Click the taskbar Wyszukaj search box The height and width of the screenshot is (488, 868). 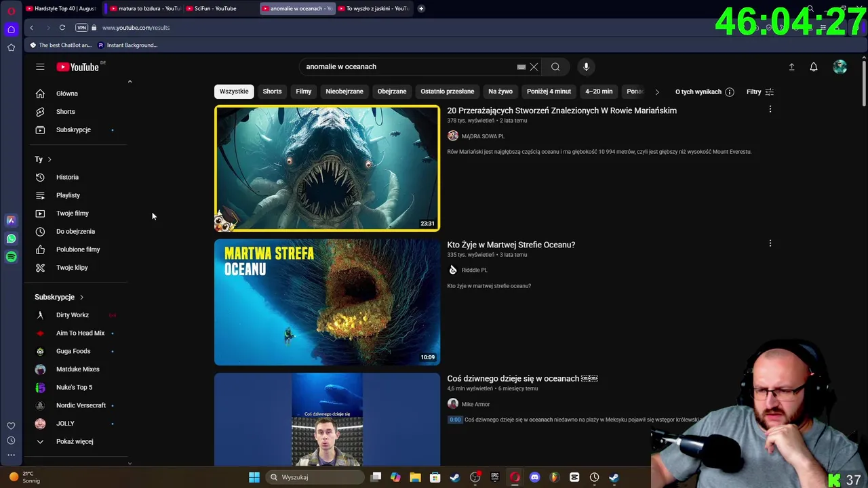[x=315, y=477]
